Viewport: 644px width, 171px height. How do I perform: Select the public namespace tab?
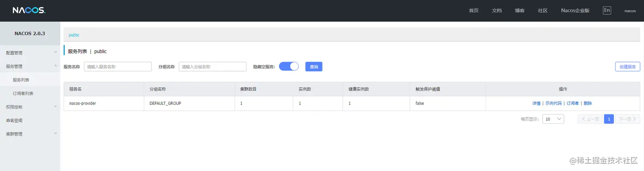click(74, 35)
